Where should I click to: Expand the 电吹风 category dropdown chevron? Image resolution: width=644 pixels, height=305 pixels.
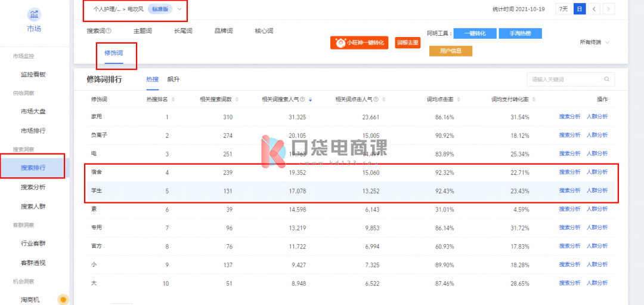coord(179,9)
